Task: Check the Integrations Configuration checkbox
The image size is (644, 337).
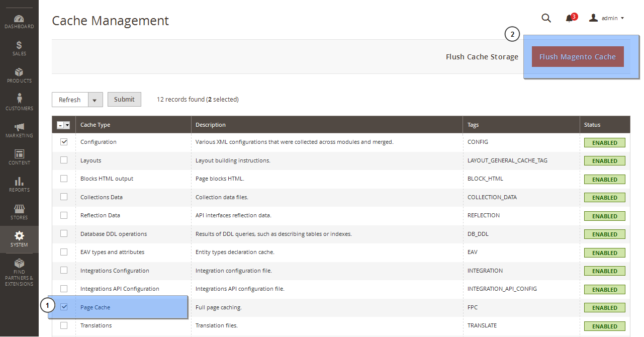Action: pos(64,270)
